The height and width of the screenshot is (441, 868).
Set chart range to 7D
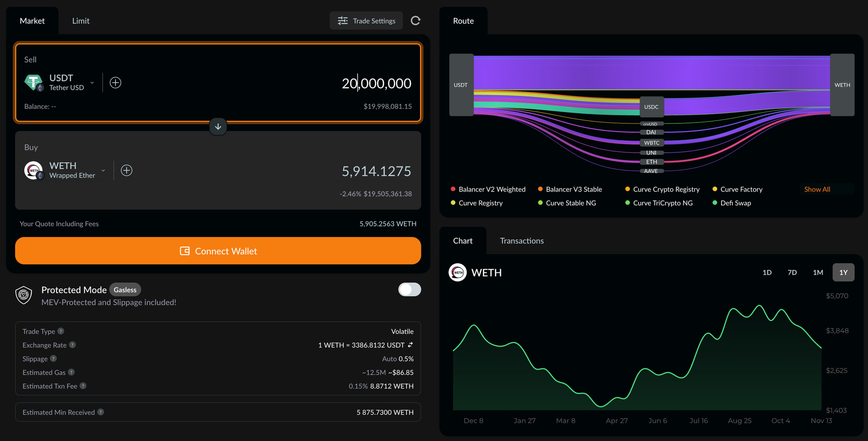pos(793,272)
